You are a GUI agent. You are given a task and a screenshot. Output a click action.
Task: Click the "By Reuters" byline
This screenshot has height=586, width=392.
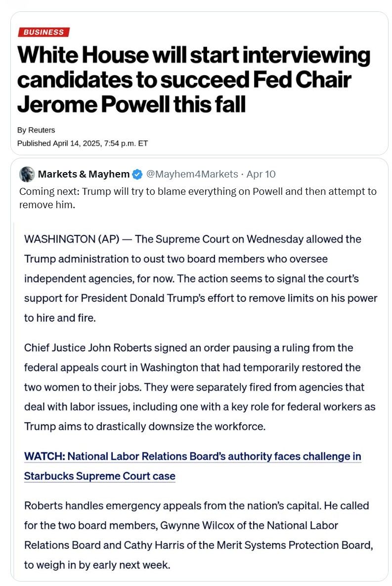click(x=36, y=130)
